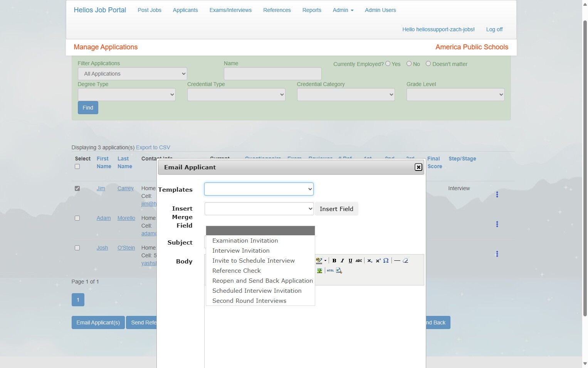
Task: Toggle bold formatting in email body editor
Action: click(x=334, y=261)
